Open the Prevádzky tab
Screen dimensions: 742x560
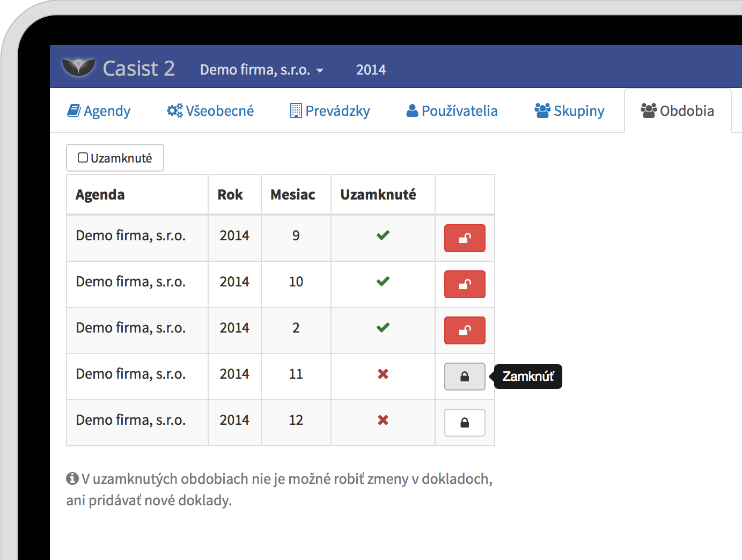[x=330, y=111]
